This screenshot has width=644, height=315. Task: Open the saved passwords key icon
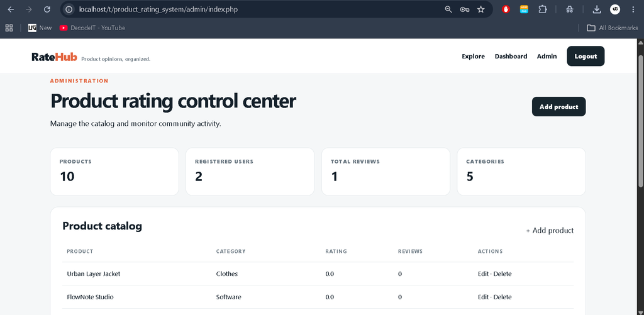(x=465, y=9)
